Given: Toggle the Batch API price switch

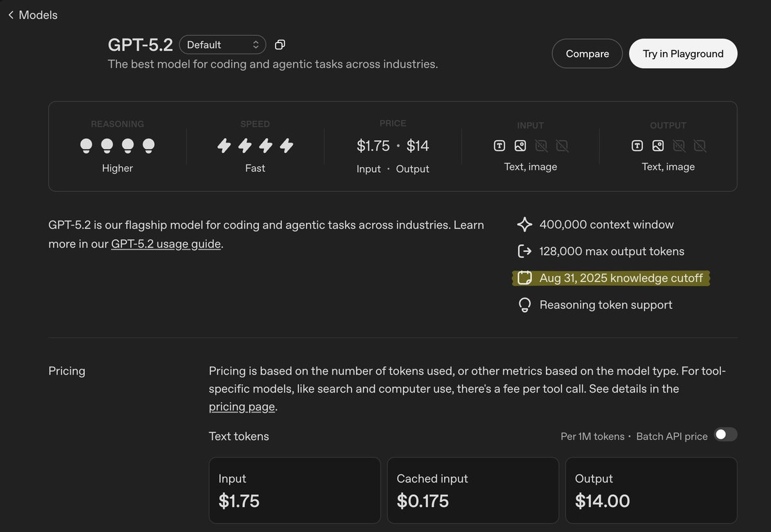Looking at the screenshot, I should (x=726, y=435).
